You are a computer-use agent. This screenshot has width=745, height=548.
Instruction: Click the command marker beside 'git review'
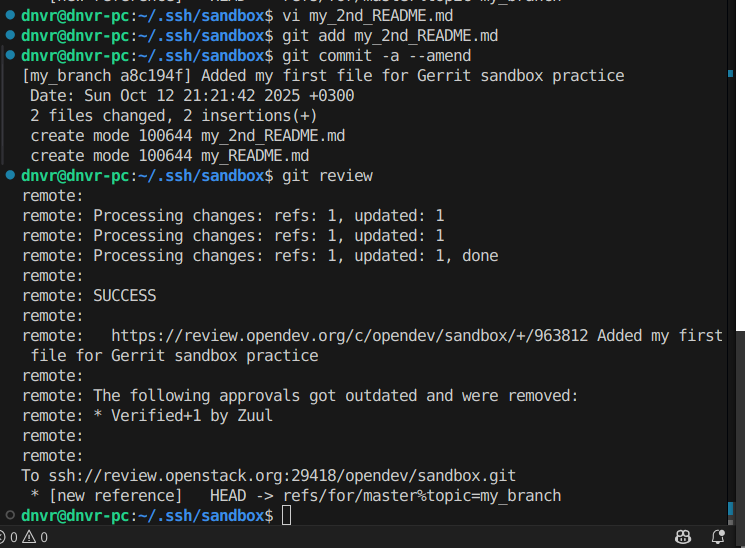[x=10, y=176]
